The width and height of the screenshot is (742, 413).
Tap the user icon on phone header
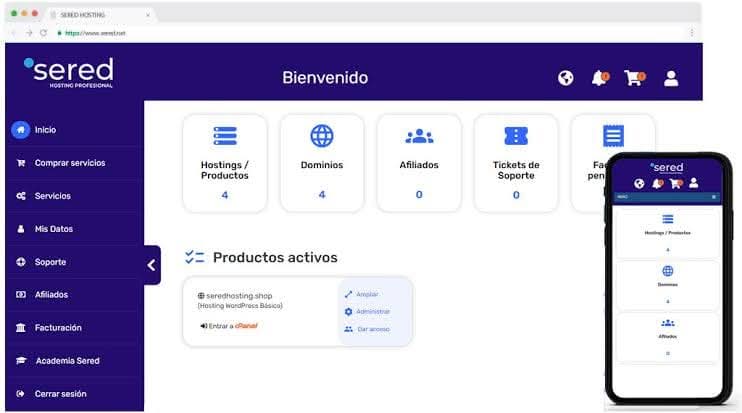[x=694, y=183]
